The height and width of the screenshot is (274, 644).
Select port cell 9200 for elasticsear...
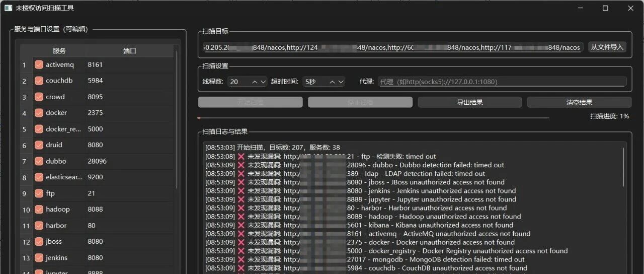pyautogui.click(x=130, y=177)
